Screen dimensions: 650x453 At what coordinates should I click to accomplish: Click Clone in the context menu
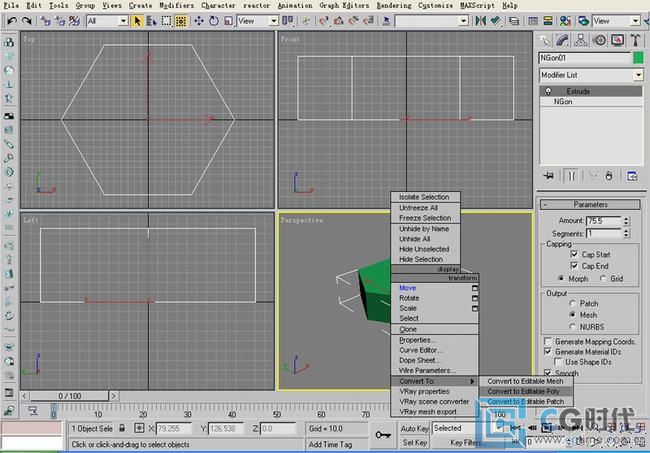tap(434, 329)
